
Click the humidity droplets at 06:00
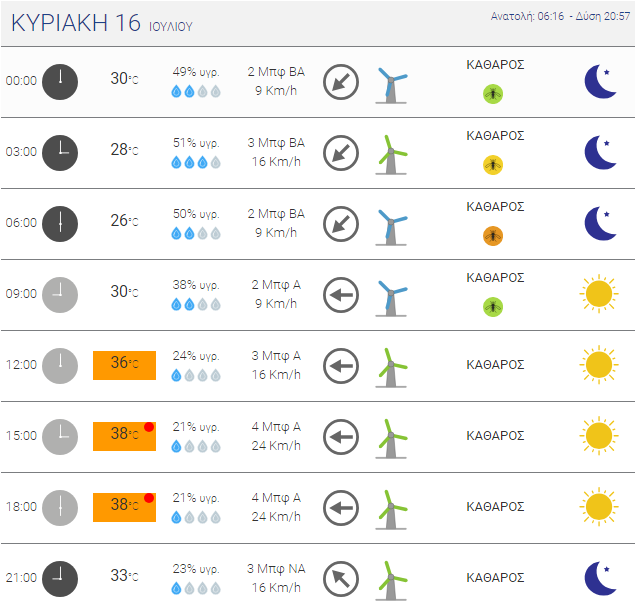[196, 233]
